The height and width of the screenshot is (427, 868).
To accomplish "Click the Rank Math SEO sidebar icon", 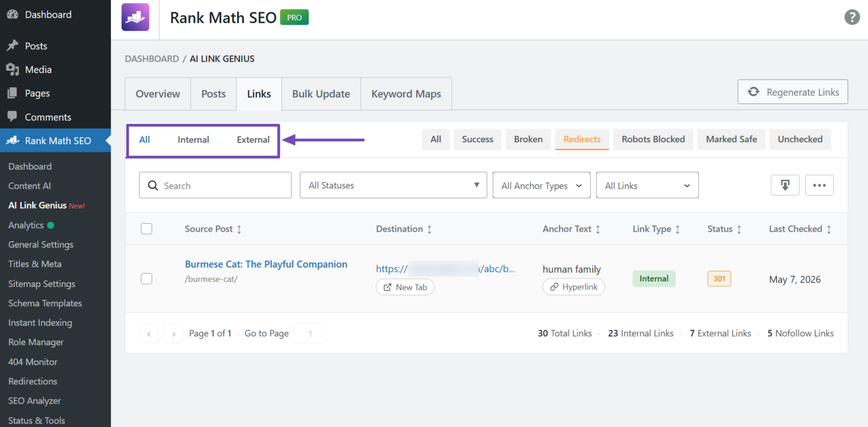I will pos(12,141).
